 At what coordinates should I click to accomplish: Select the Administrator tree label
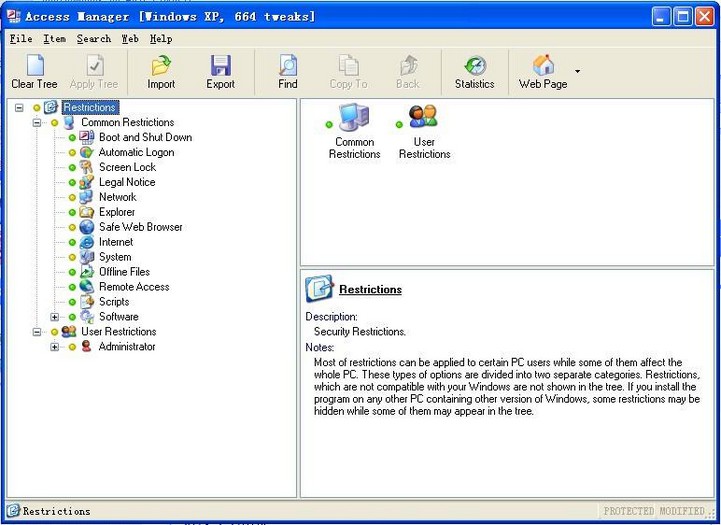click(x=127, y=347)
